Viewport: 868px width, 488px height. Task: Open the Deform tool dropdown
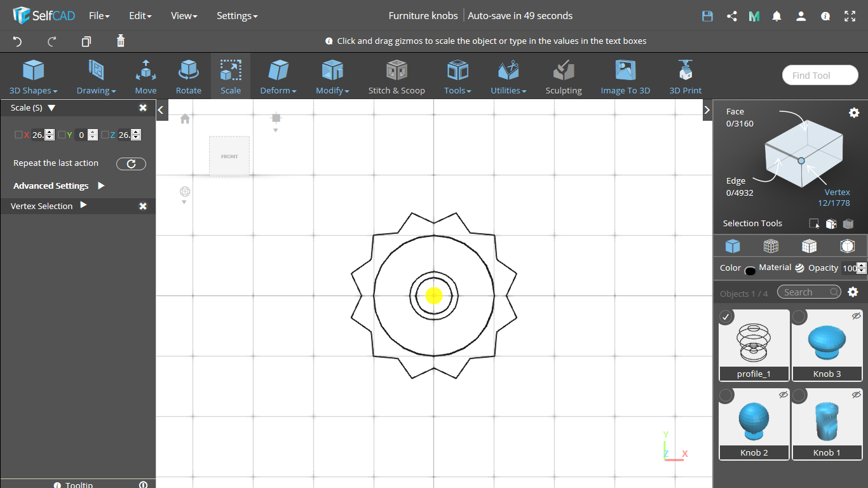tap(278, 76)
